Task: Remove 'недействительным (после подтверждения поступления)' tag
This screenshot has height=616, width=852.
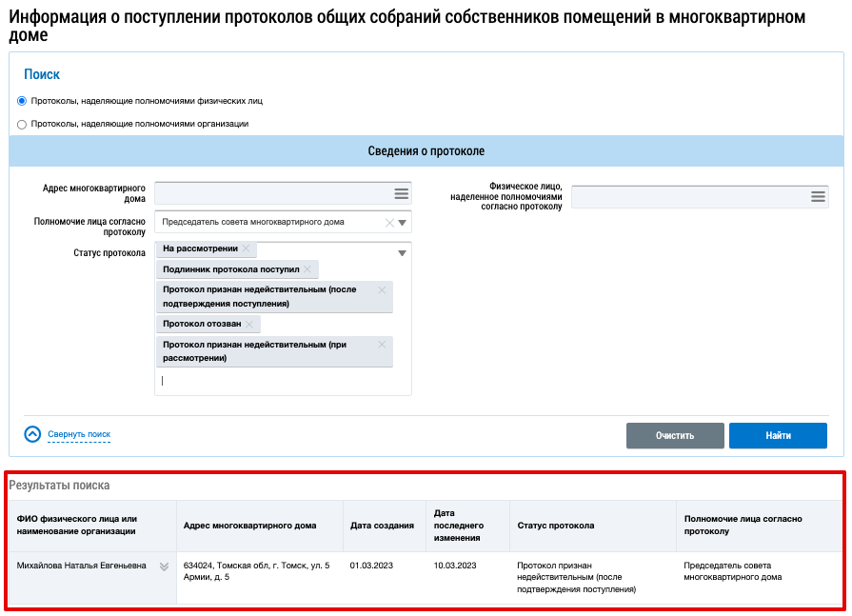Action: click(x=382, y=290)
